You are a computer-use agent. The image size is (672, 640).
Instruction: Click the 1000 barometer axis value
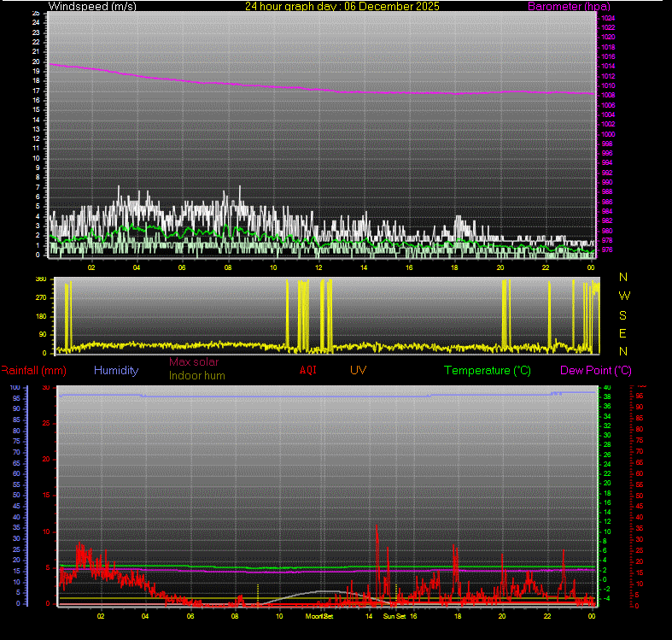pyautogui.click(x=608, y=134)
